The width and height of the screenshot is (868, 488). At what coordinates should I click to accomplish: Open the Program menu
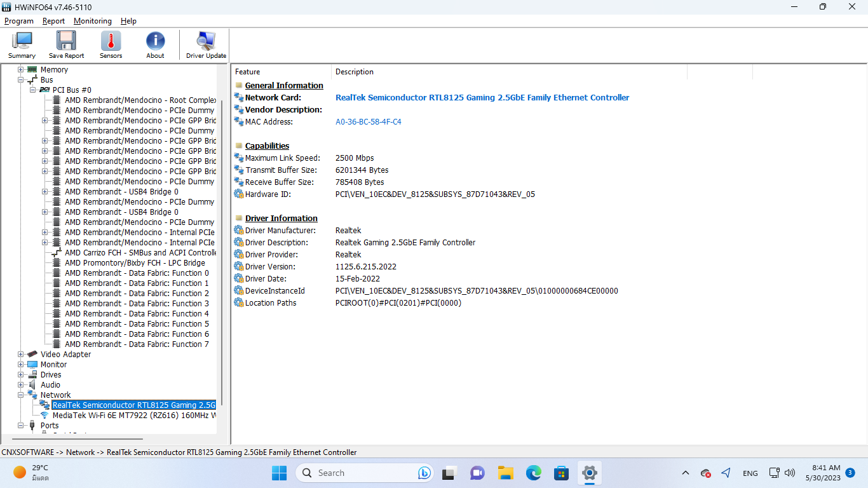pyautogui.click(x=19, y=21)
